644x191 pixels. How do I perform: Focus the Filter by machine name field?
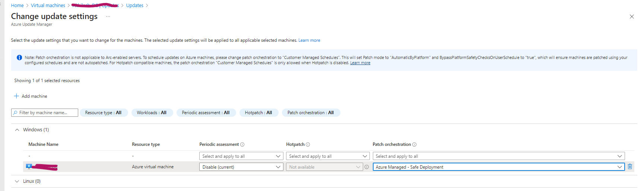click(45, 113)
